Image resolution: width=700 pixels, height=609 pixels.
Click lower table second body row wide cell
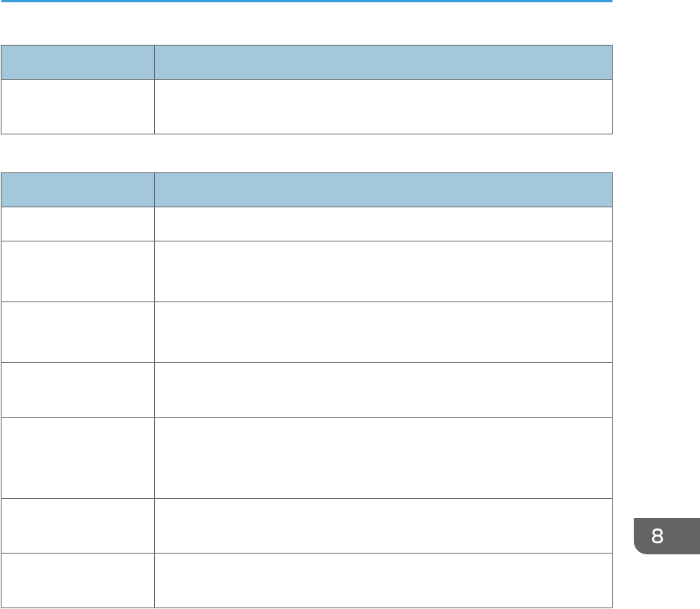click(x=383, y=271)
